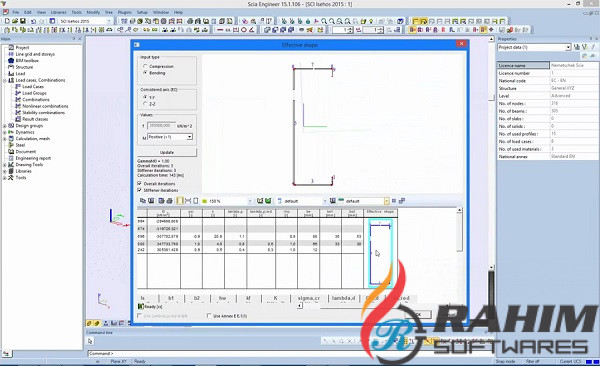Click the icon between the two default dropdowns

[333, 201]
